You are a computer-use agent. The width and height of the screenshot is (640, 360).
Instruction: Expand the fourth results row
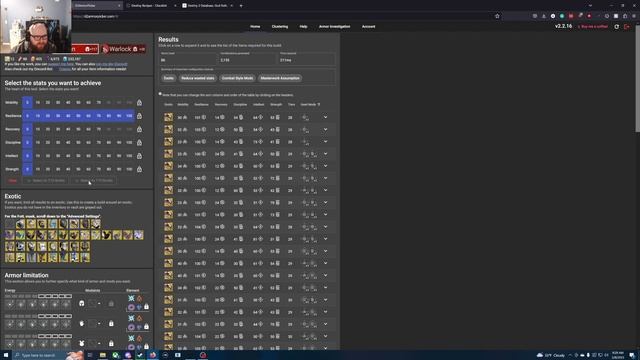pyautogui.click(x=325, y=154)
